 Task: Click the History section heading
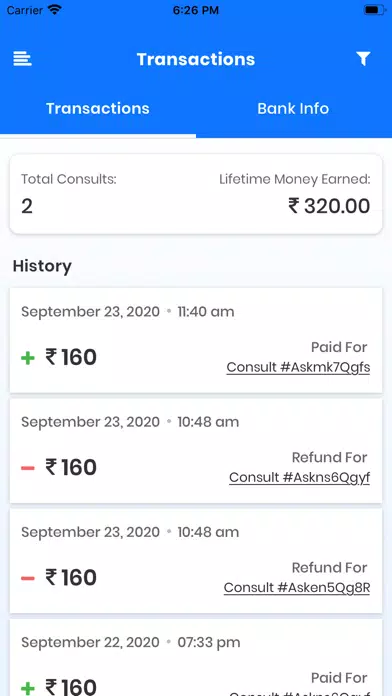click(42, 266)
